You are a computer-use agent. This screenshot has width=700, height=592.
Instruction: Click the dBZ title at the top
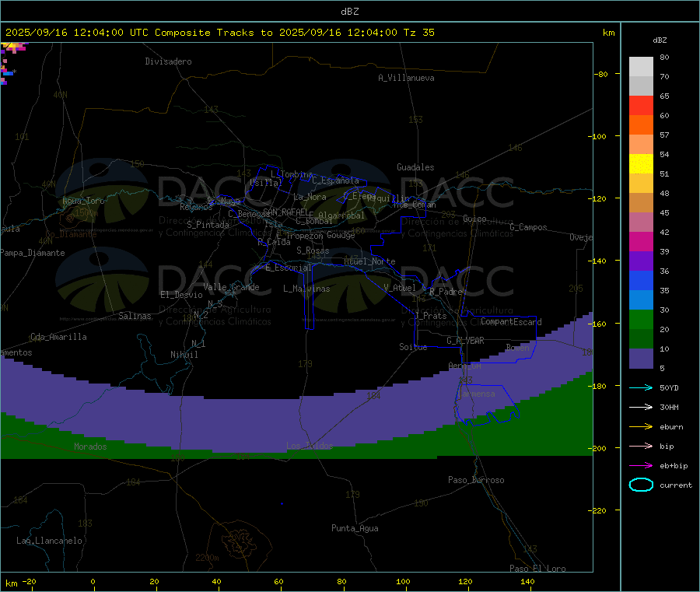[349, 12]
